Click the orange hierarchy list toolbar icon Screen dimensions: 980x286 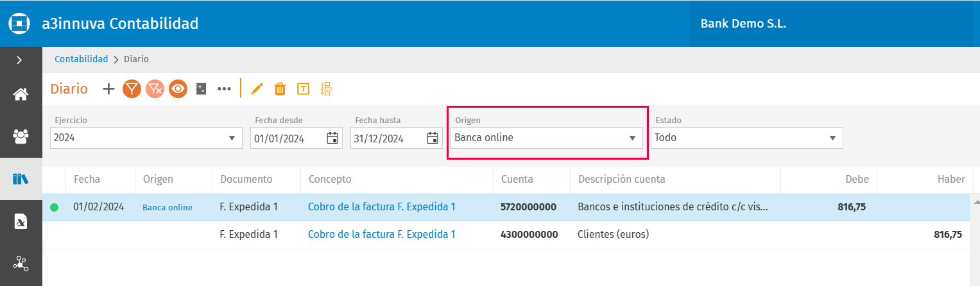(x=325, y=88)
